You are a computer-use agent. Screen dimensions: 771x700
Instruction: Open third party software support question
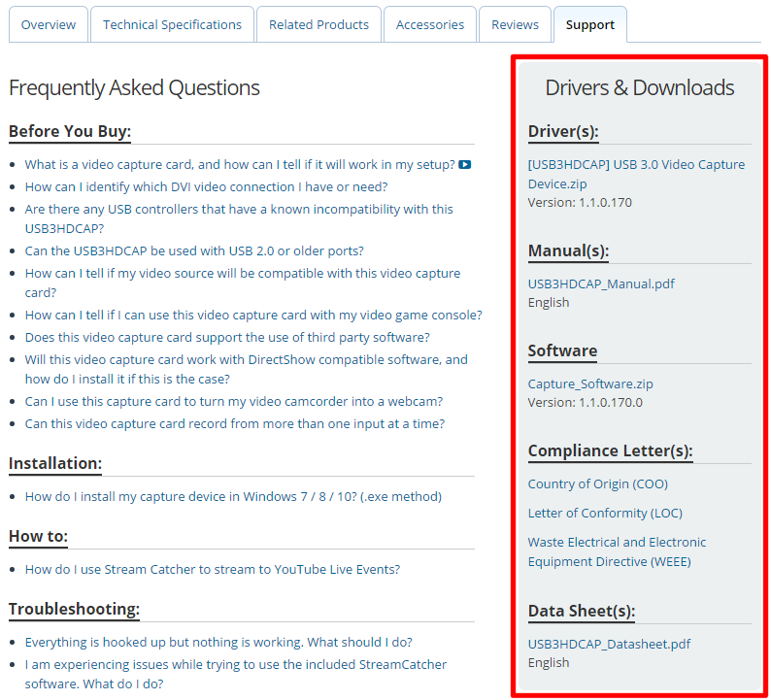click(x=227, y=337)
